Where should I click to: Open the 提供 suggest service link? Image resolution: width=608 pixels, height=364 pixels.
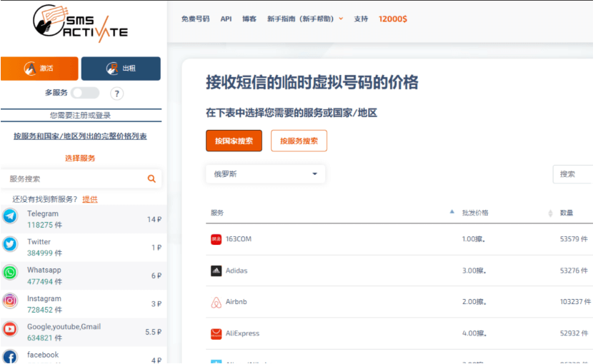[90, 199]
